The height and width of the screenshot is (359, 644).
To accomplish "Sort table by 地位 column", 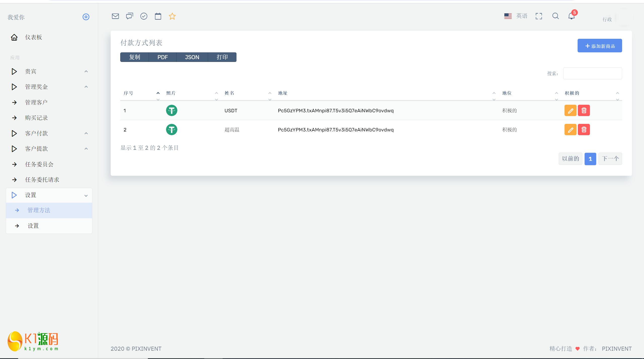I will 530,93.
